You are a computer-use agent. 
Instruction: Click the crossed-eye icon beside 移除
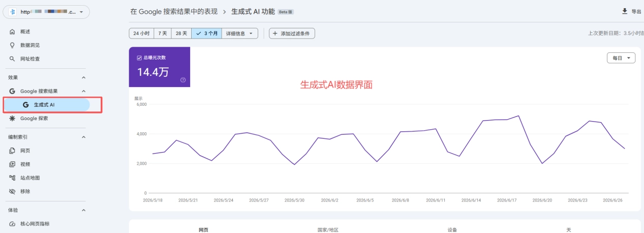(x=12, y=192)
